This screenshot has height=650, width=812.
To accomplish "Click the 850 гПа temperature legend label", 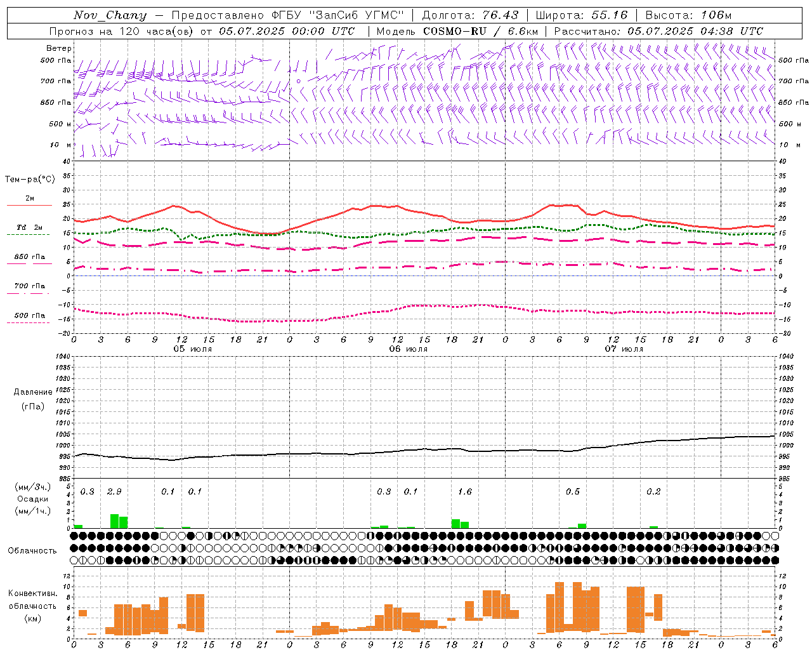I will [30, 257].
